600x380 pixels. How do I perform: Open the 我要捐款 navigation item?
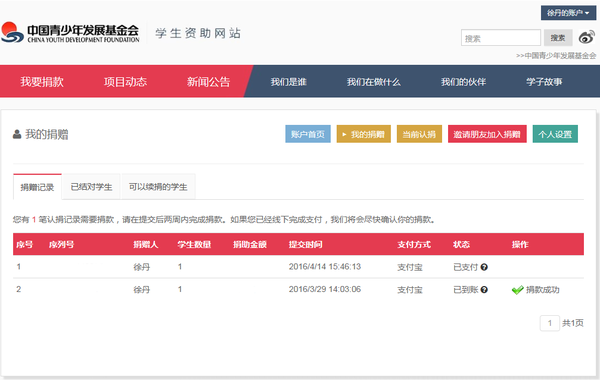click(42, 82)
